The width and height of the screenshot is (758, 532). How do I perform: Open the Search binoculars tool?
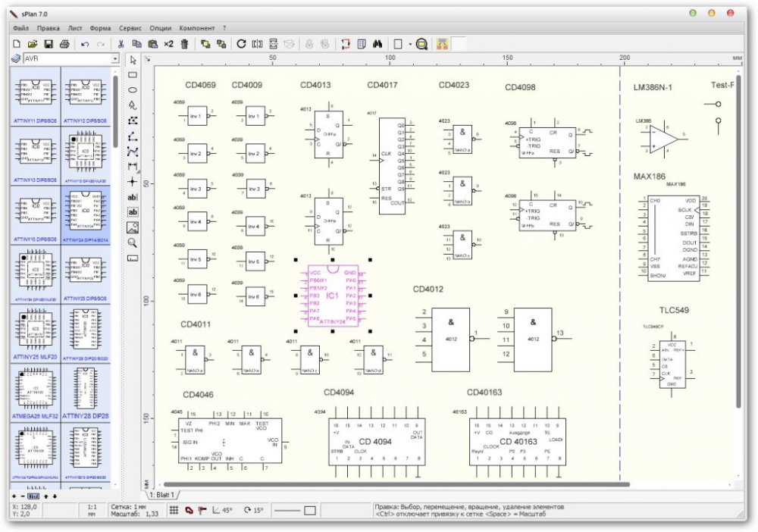377,43
